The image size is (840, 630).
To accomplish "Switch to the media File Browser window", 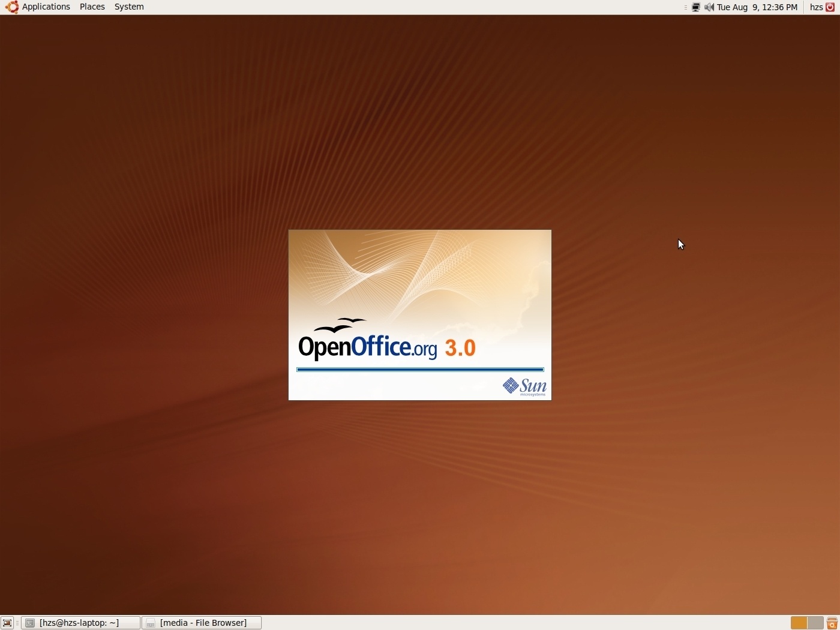I will (202, 623).
